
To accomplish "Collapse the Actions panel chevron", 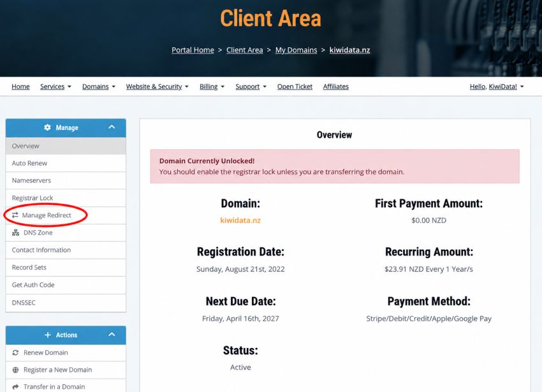I will 112,335.
